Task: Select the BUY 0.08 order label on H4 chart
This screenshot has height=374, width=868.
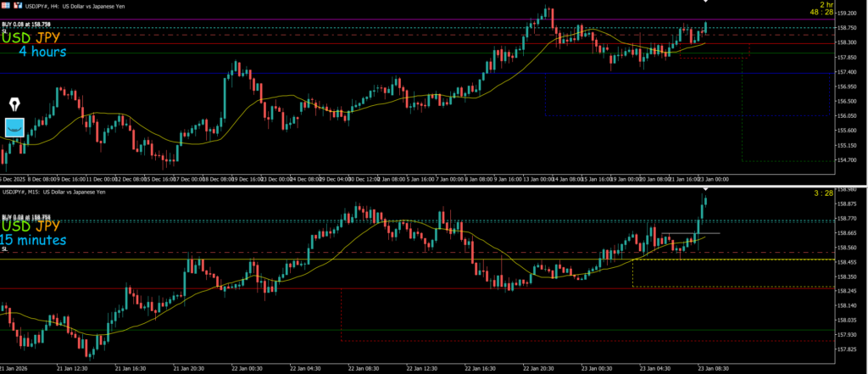Action: pos(26,25)
